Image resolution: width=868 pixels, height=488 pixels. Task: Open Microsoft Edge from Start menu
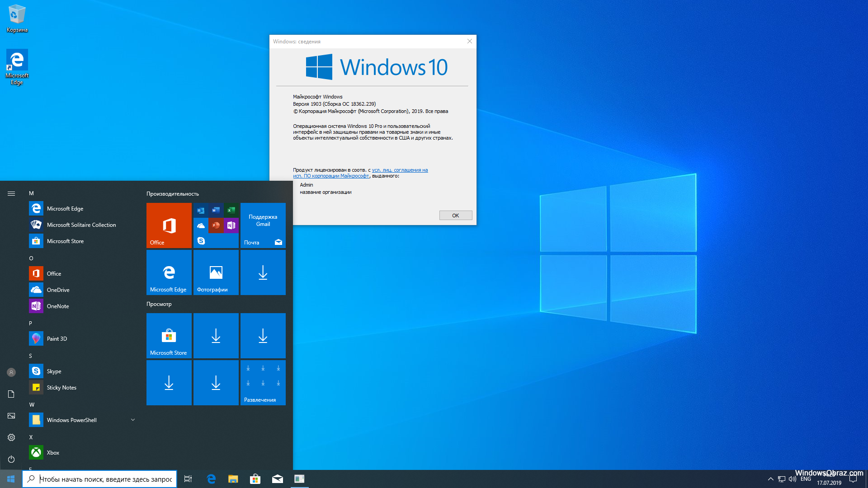(x=64, y=208)
